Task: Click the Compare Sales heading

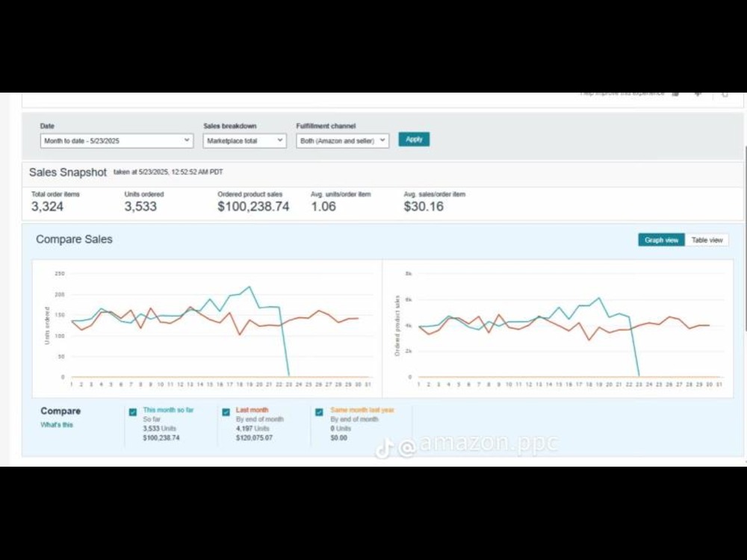Action: point(74,239)
